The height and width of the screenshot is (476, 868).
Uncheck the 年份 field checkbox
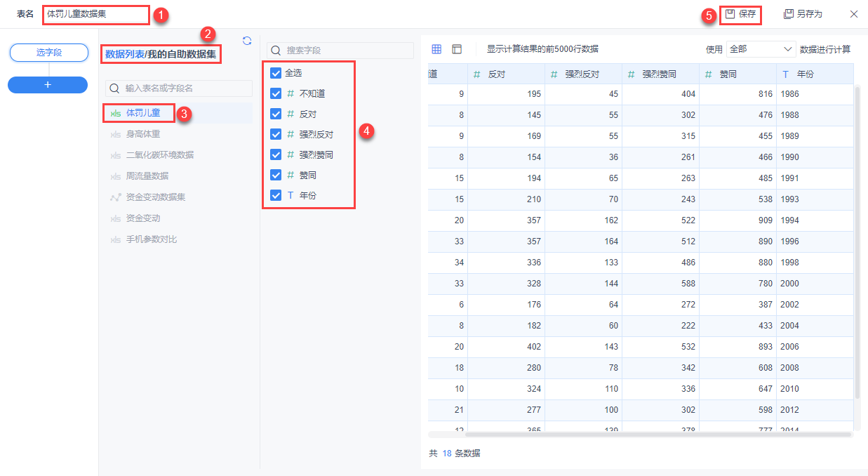[x=276, y=195]
